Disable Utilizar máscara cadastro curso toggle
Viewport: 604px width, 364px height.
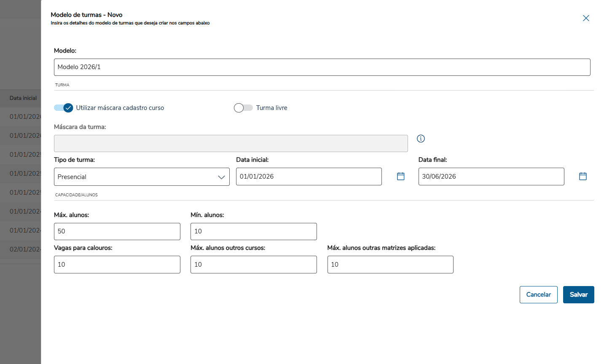pos(64,108)
